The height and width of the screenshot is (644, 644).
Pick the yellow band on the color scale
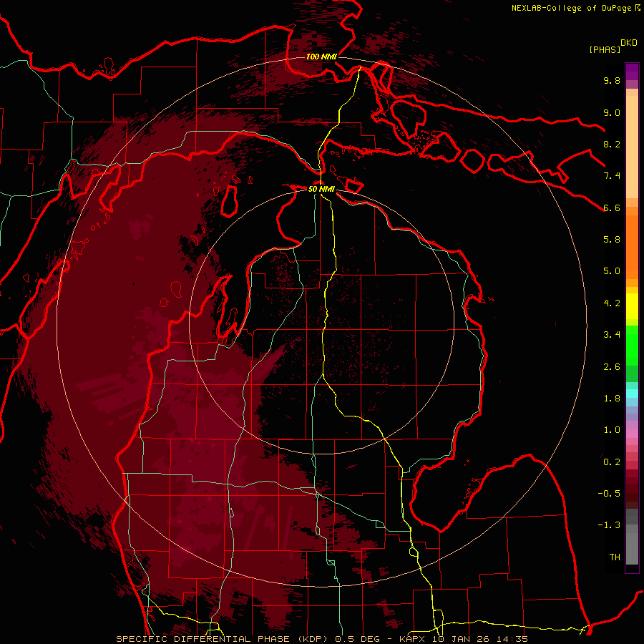click(x=632, y=306)
